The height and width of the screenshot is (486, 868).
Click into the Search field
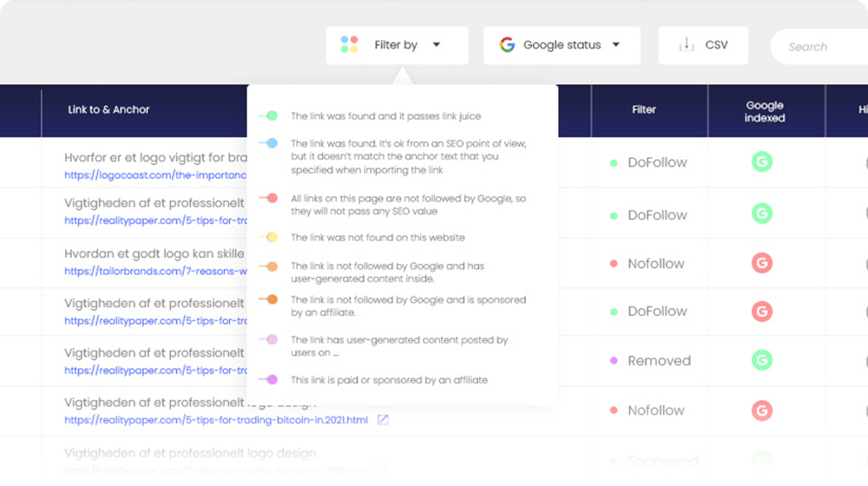click(819, 47)
